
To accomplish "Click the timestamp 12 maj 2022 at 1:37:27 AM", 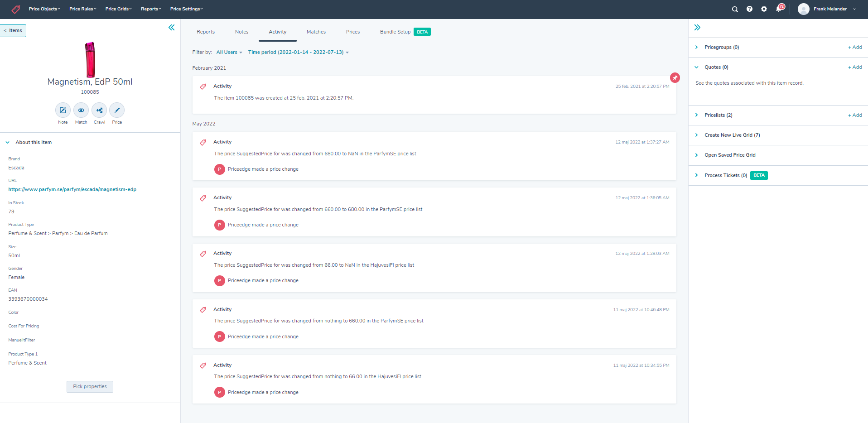I will (x=642, y=142).
